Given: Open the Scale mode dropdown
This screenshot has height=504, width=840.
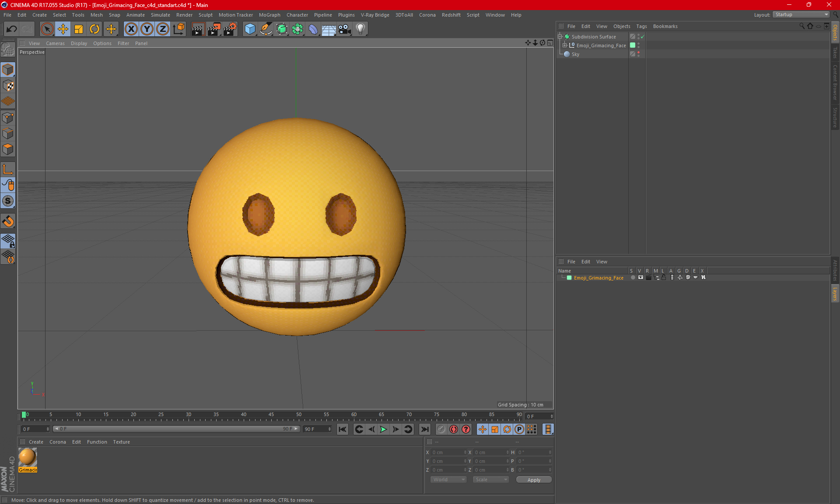Looking at the screenshot, I should [491, 479].
